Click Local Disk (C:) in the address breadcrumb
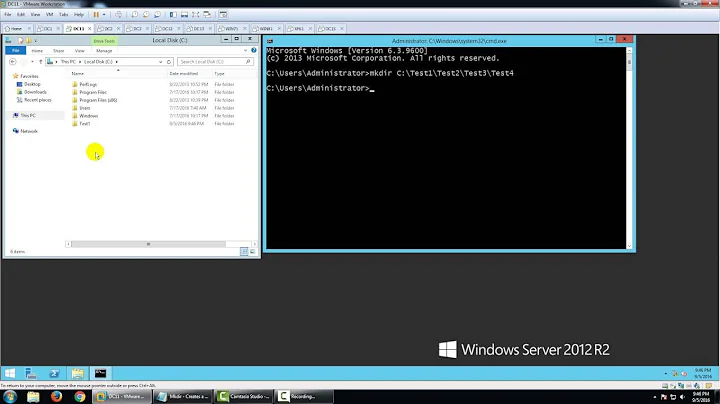The height and width of the screenshot is (404, 720). [x=98, y=62]
